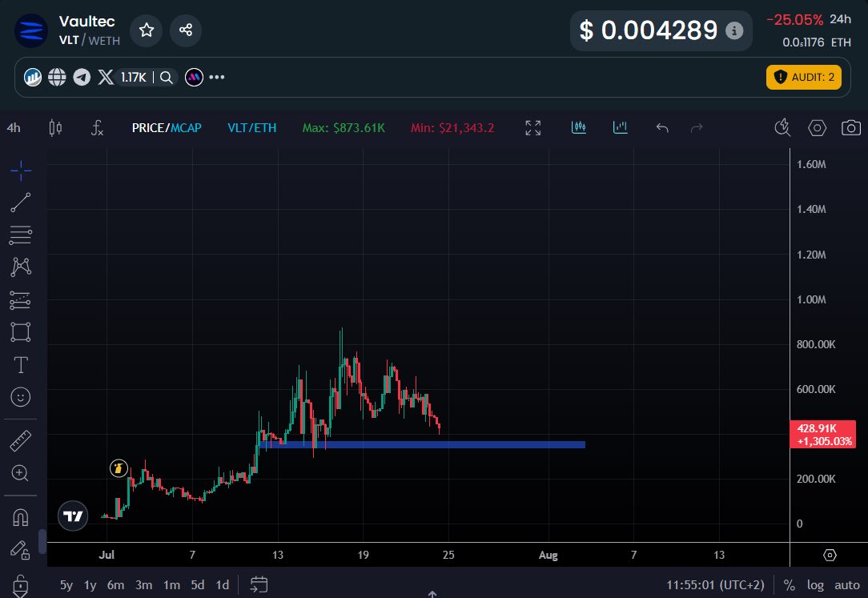Viewport: 868px width, 598px height.
Task: Toggle the log scale
Action: (815, 584)
